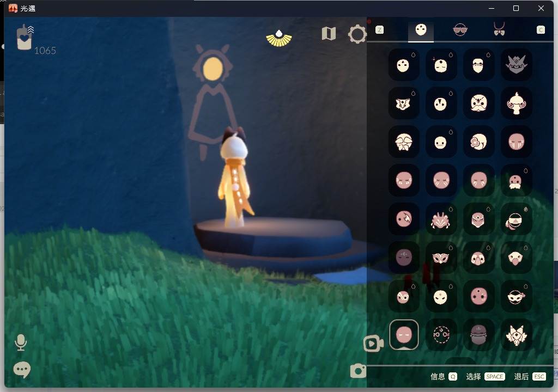This screenshot has height=392, width=558.
Task: Click the 信息 info button
Action: [x=444, y=377]
